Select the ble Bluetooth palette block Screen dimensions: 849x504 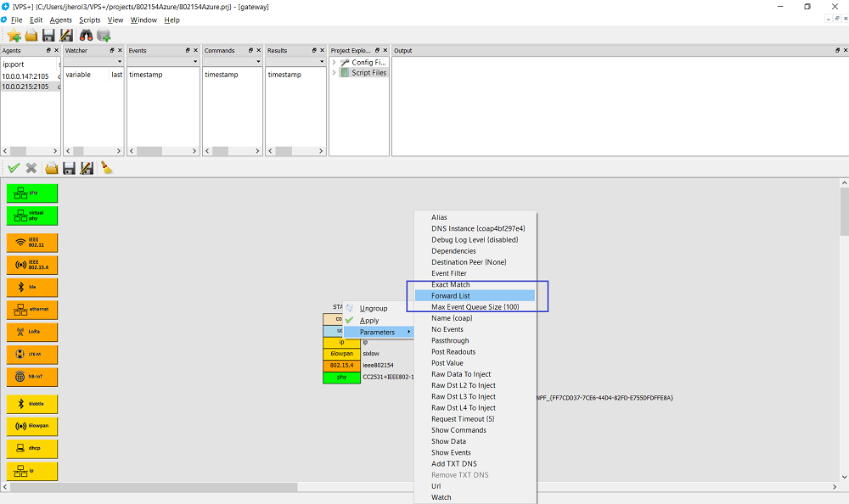coord(32,287)
